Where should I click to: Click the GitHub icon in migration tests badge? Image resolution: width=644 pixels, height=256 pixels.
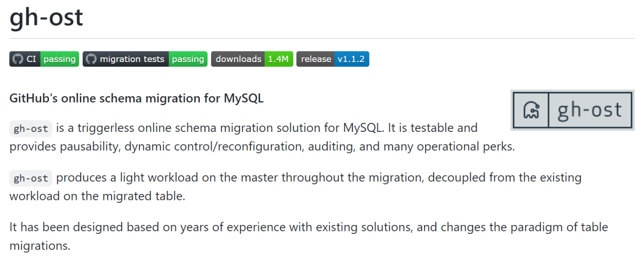[91, 59]
